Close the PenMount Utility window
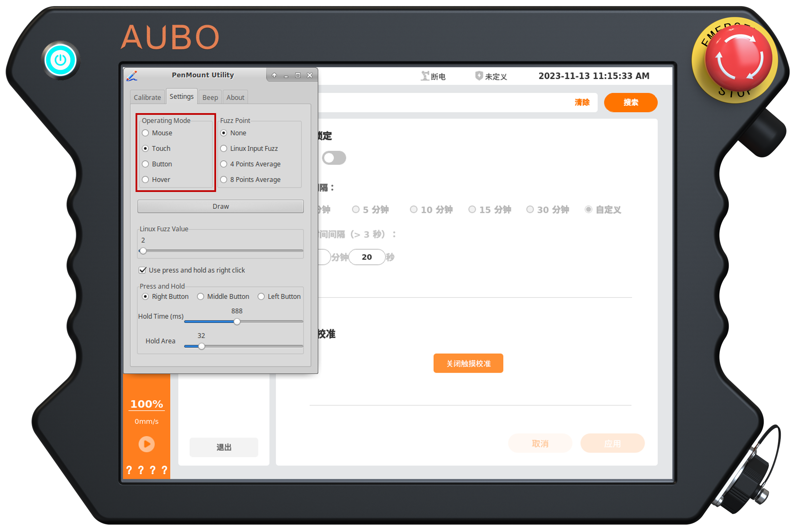 tap(309, 75)
